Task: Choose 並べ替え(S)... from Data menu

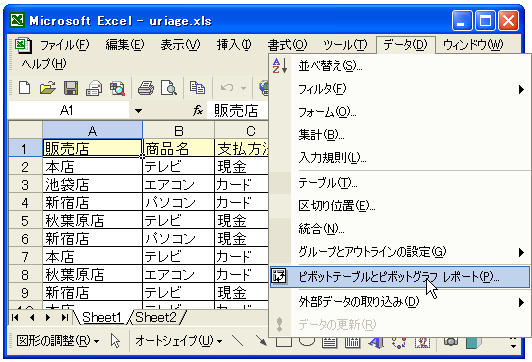Action: (x=400, y=66)
